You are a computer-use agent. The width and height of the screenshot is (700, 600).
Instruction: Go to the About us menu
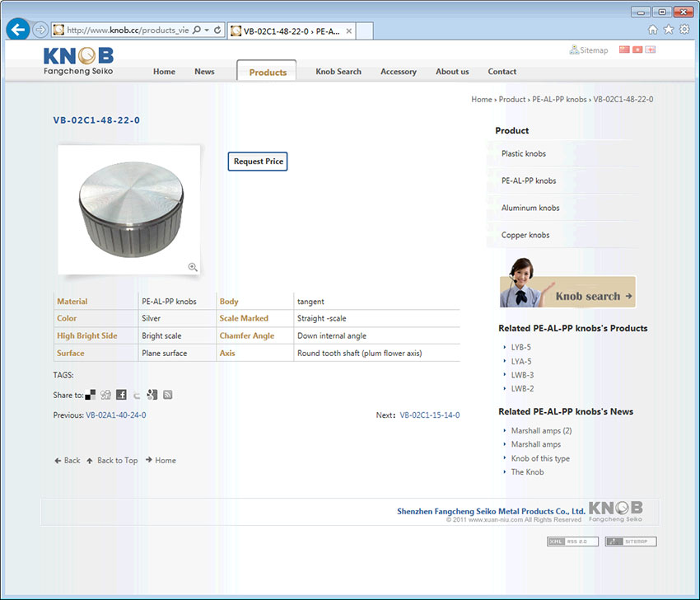pos(452,72)
